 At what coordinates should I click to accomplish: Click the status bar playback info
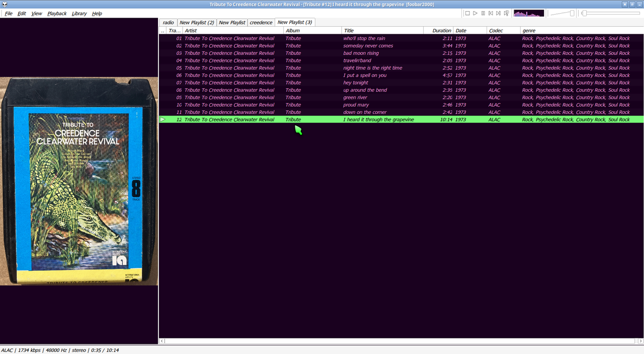[x=60, y=350]
